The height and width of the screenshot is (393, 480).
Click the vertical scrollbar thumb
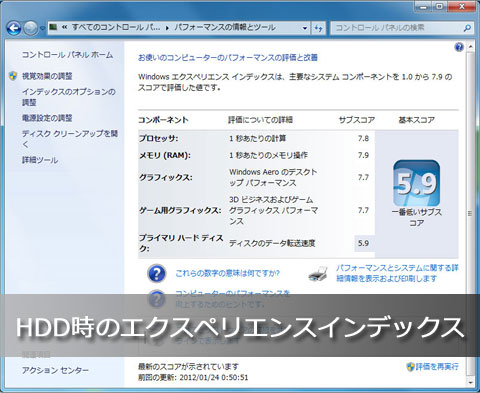coord(470,213)
